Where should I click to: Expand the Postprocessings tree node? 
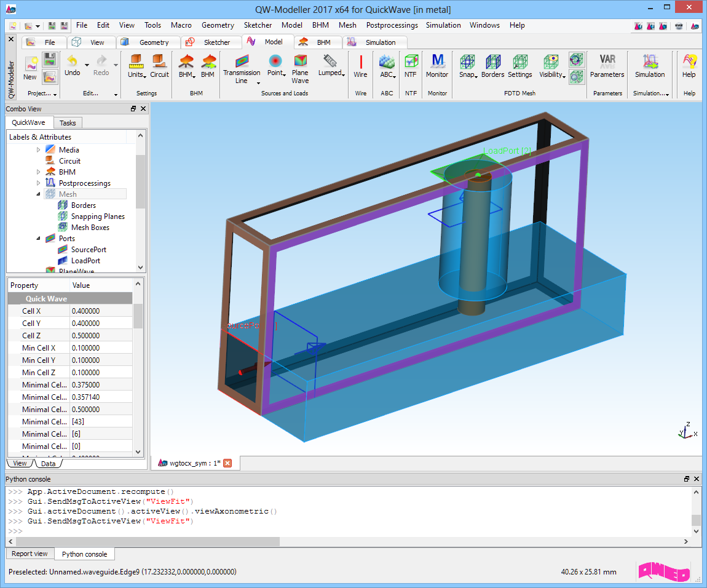tap(38, 183)
